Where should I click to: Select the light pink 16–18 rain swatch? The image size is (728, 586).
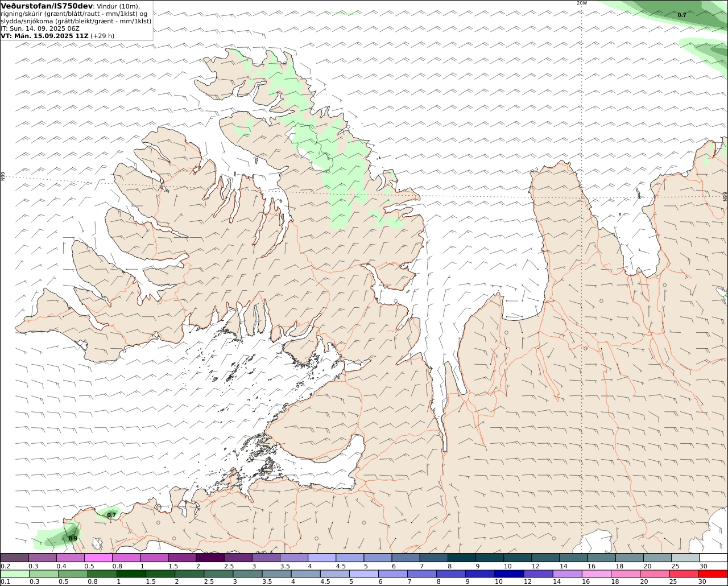pyautogui.click(x=597, y=574)
